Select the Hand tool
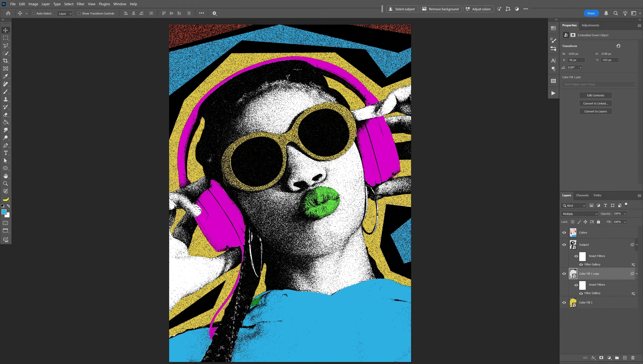 pos(6,176)
